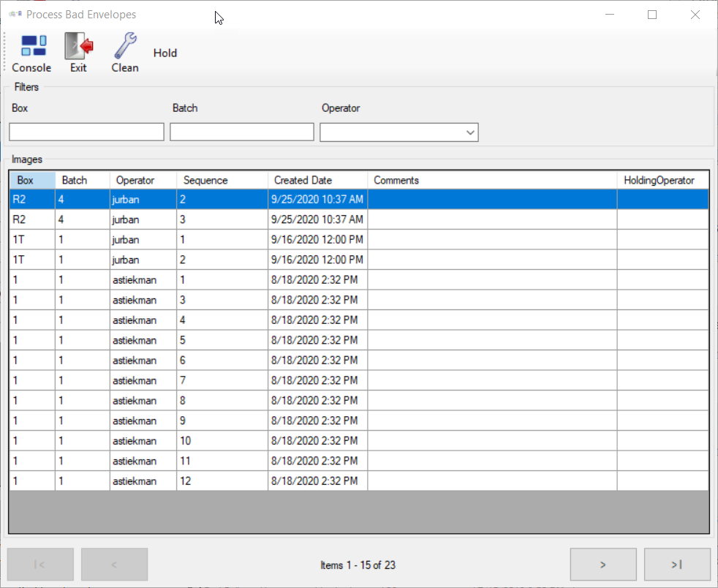Focus the Batch filter field

click(242, 132)
